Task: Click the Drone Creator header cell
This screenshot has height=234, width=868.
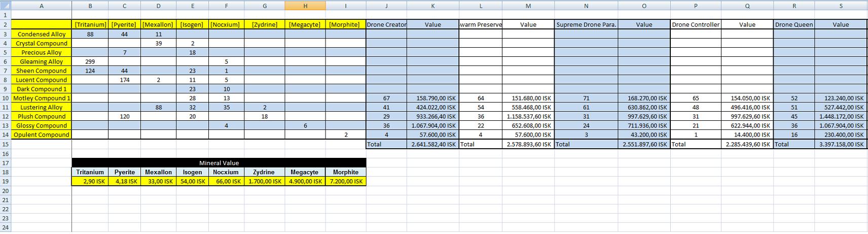Action: pos(386,24)
